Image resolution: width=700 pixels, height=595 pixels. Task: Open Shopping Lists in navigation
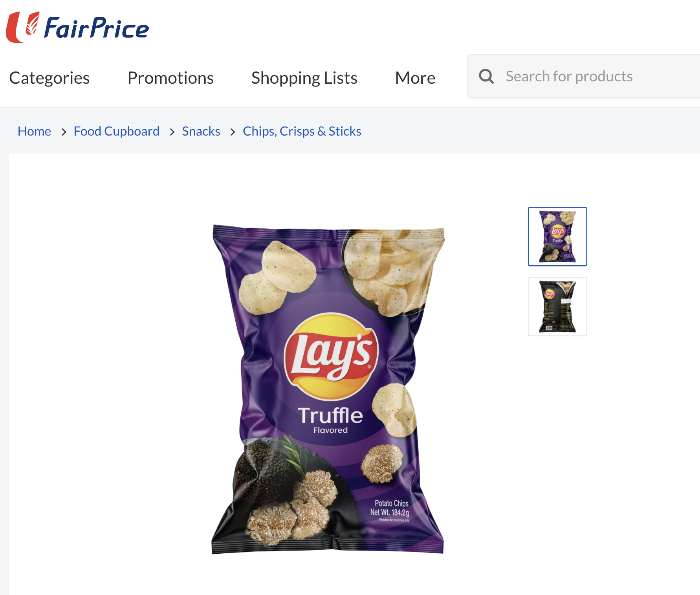[304, 78]
